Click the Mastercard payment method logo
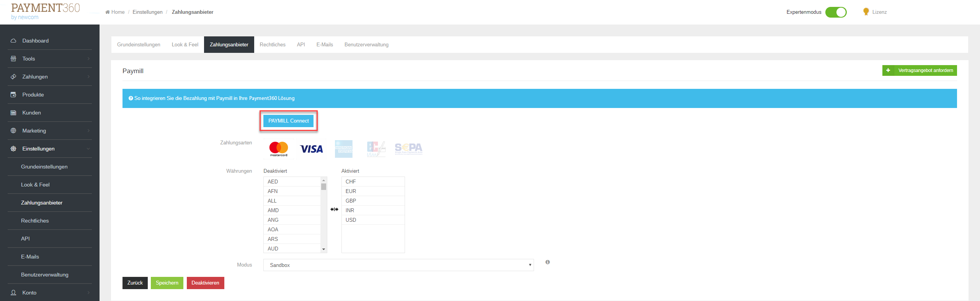The height and width of the screenshot is (301, 980). 278,149
